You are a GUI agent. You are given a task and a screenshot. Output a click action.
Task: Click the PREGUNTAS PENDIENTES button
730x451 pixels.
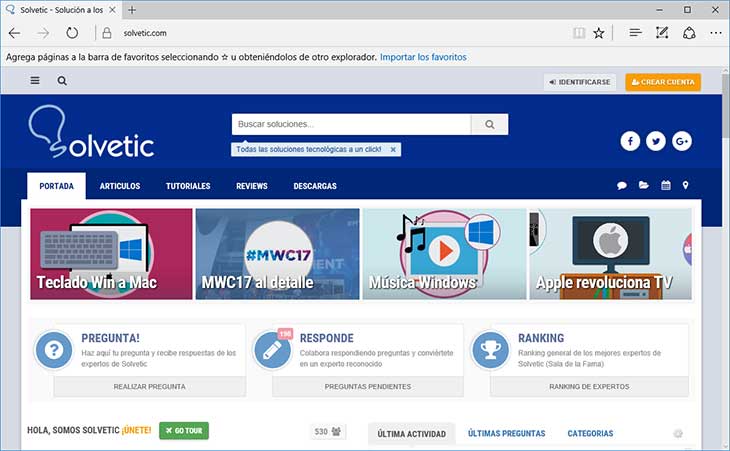(x=368, y=386)
